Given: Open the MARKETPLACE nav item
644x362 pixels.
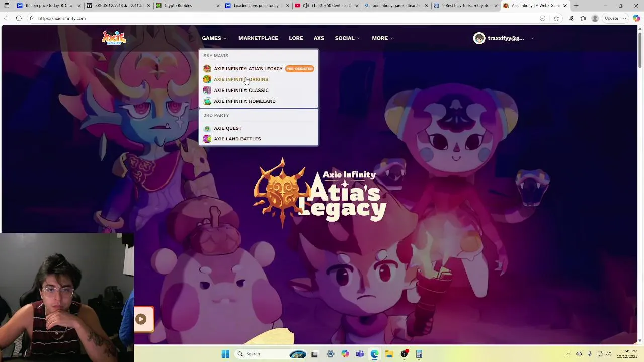Looking at the screenshot, I should coord(258,38).
